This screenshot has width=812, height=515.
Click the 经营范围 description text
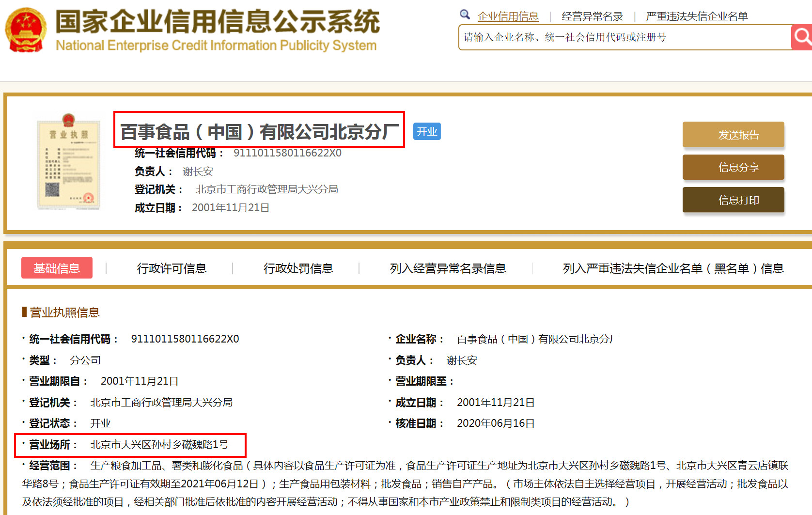click(406, 484)
